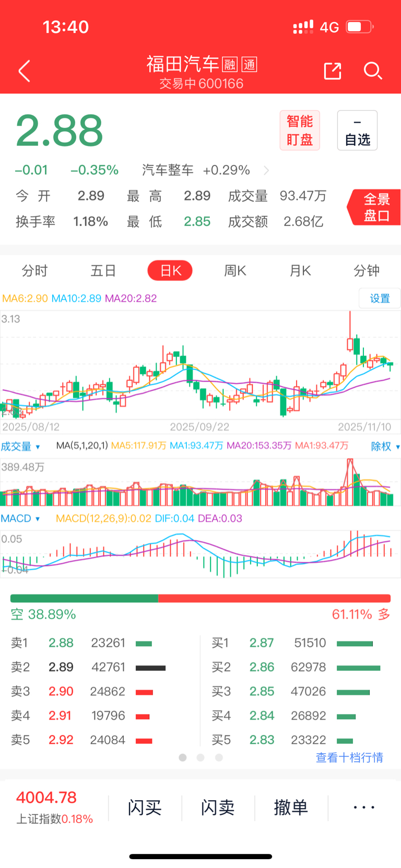Select the 日K chart tab
Viewport: 401px width, 868px height.
point(170,271)
